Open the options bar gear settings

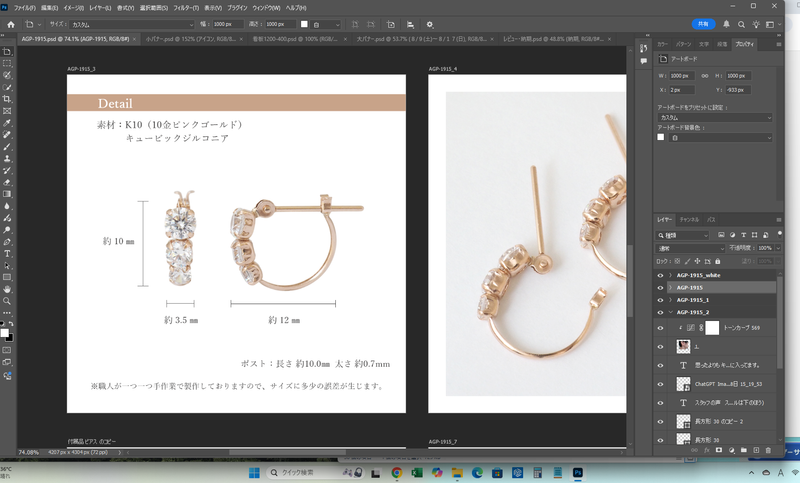click(x=430, y=24)
